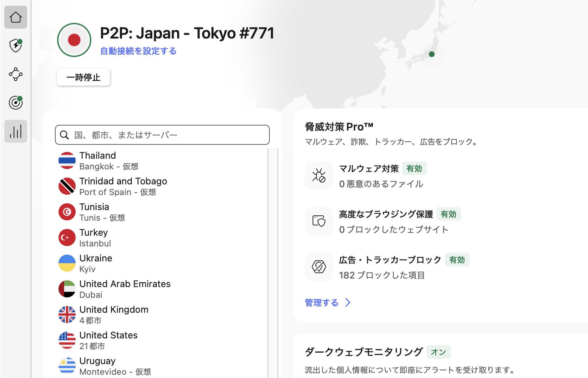Click the browsing protection shield icon
The height and width of the screenshot is (378, 588).
[319, 221]
